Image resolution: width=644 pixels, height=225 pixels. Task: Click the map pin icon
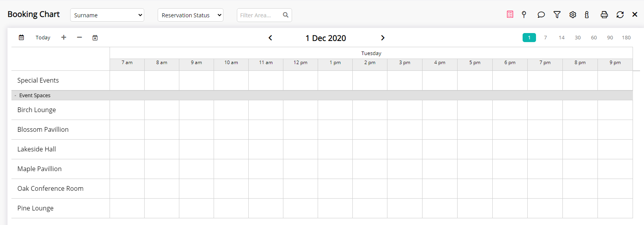tap(524, 15)
